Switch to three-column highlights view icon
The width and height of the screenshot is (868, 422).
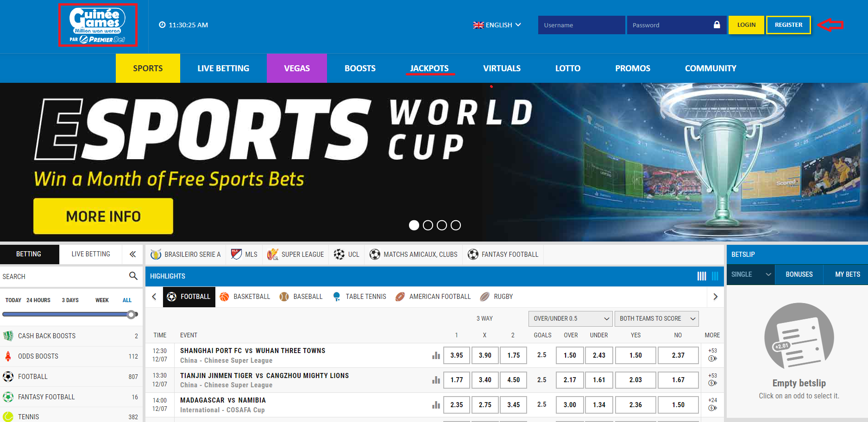coord(715,276)
